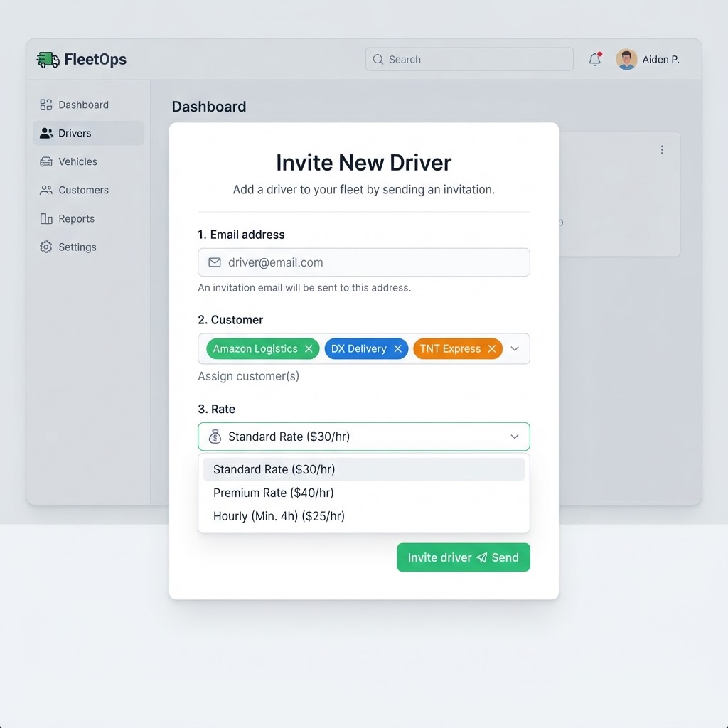Click Aiden P. profile avatar
This screenshot has height=728, width=728.
pos(626,60)
